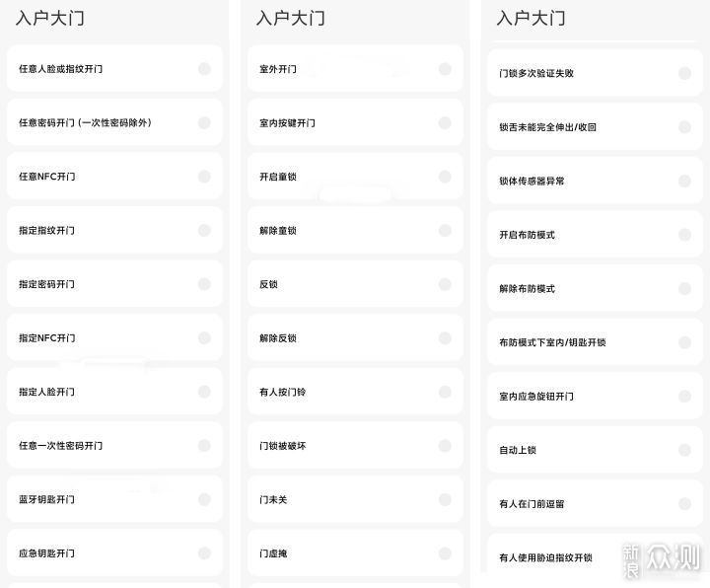Select radio for 任意NFC开门

[204, 177]
